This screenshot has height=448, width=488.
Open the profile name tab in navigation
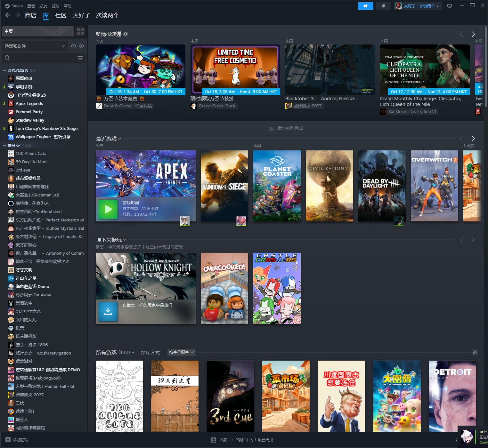tap(96, 15)
